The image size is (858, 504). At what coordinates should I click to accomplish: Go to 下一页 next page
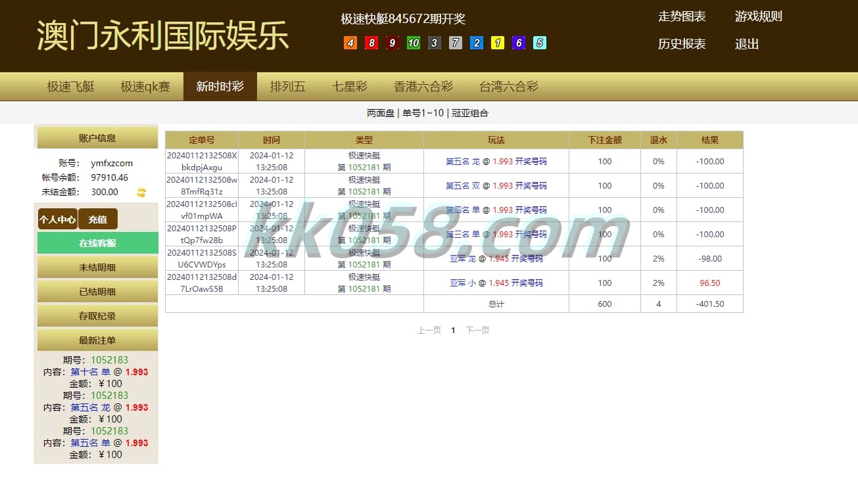pos(477,331)
